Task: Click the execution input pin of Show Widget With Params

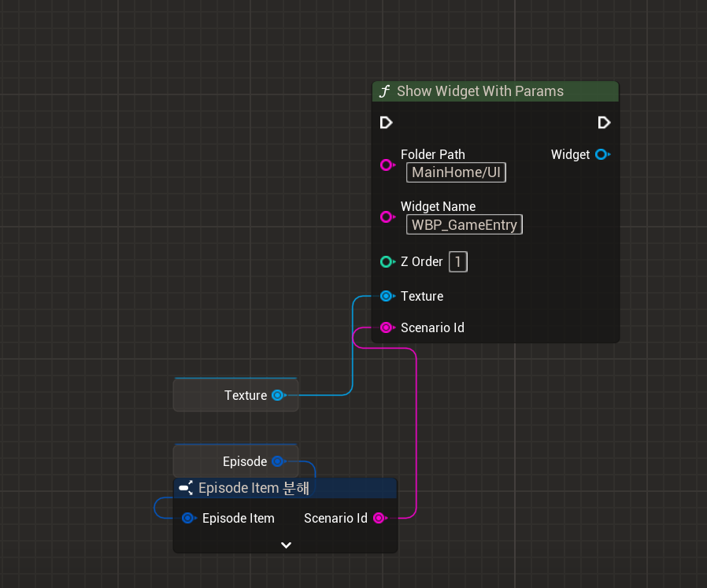Action: point(386,122)
